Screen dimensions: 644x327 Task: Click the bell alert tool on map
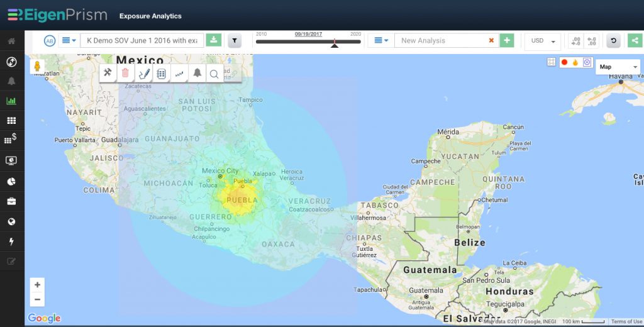tap(197, 73)
